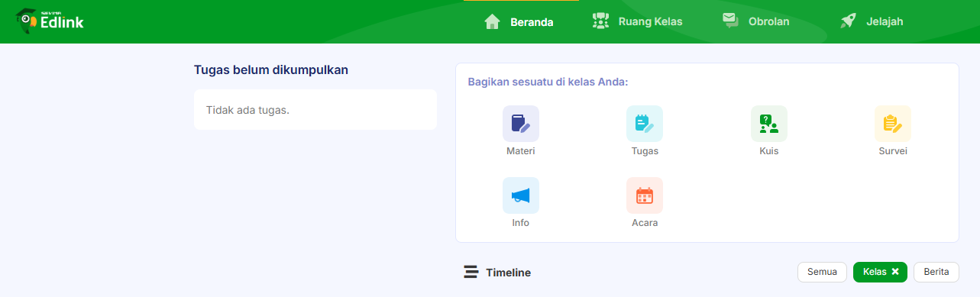Image resolution: width=980 pixels, height=297 pixels.
Task: Click the Timeline hamburger icon
Action: point(471,272)
